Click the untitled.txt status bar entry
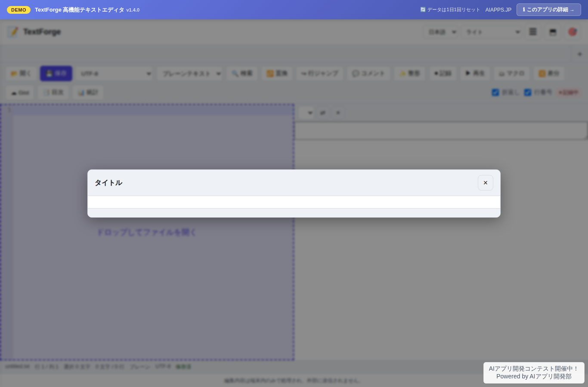This screenshot has width=588, height=387. click(18, 367)
